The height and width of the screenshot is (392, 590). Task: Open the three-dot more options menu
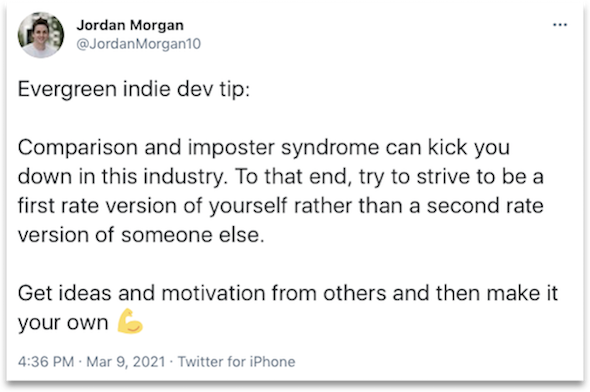coord(560,25)
